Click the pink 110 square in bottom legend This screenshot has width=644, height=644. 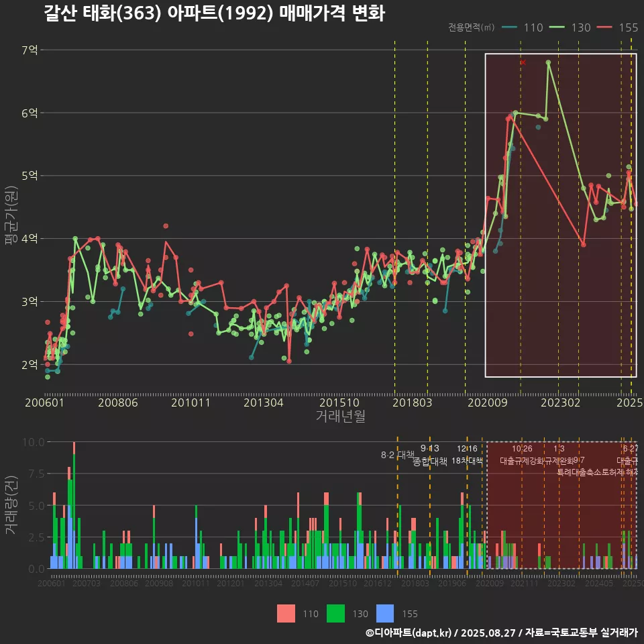pos(286,613)
